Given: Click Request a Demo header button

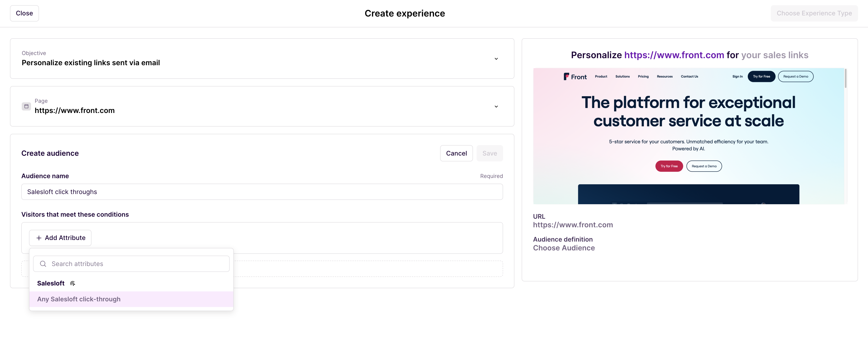Looking at the screenshot, I should (795, 77).
